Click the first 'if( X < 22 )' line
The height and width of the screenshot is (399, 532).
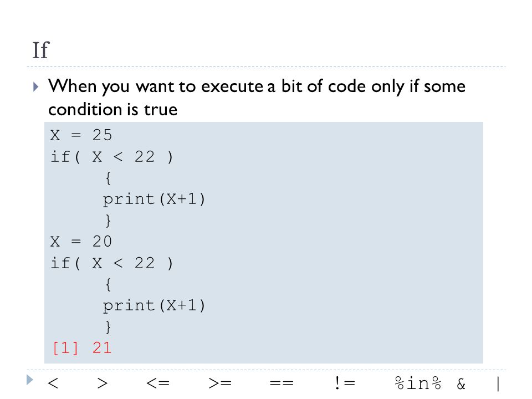click(111, 157)
